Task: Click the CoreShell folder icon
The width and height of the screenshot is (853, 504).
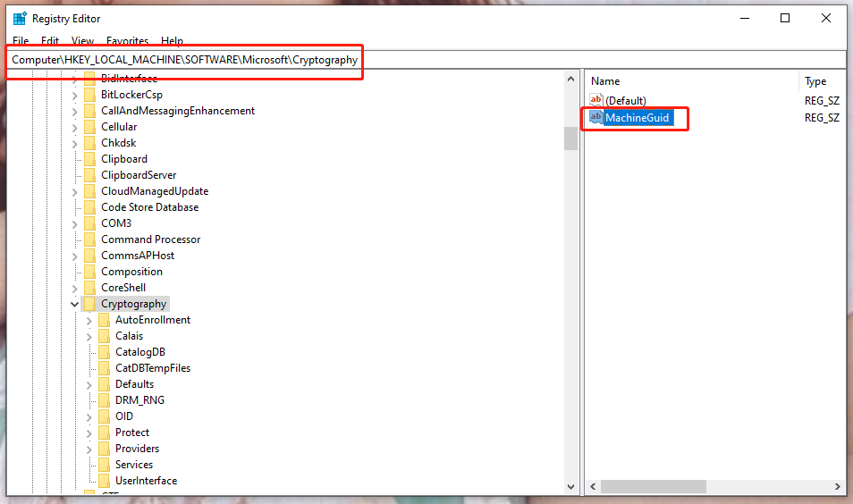Action: click(89, 288)
